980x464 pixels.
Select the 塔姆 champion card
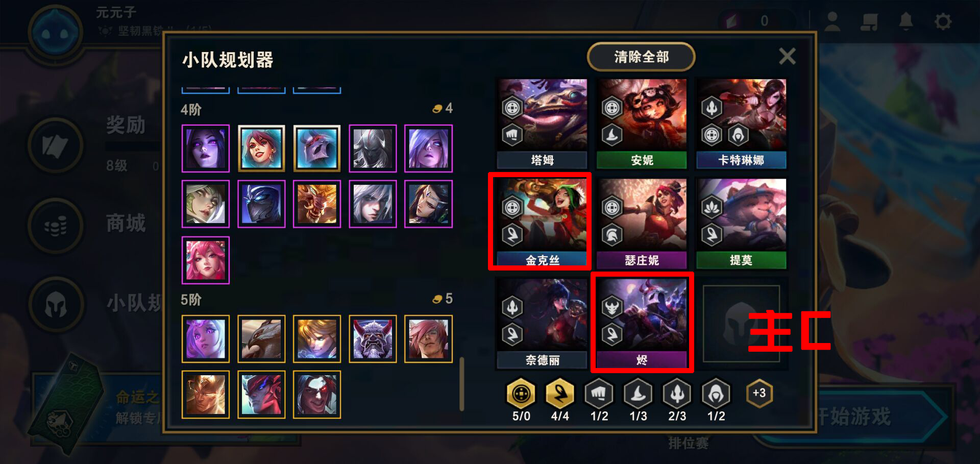[543, 123]
